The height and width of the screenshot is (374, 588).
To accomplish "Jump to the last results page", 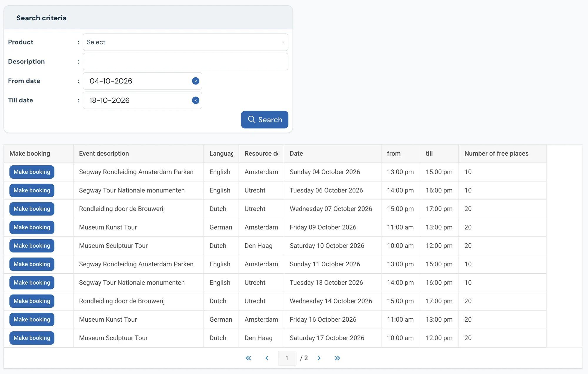I will (x=337, y=358).
